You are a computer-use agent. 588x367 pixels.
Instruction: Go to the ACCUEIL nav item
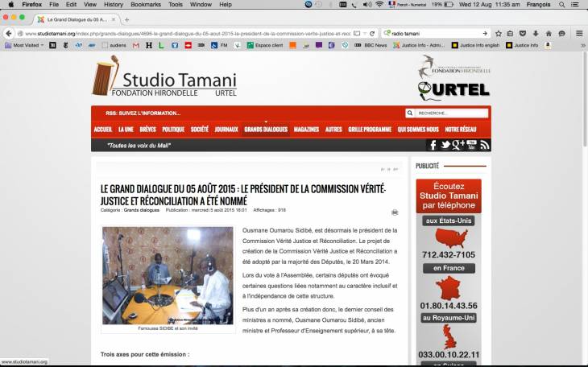click(103, 130)
